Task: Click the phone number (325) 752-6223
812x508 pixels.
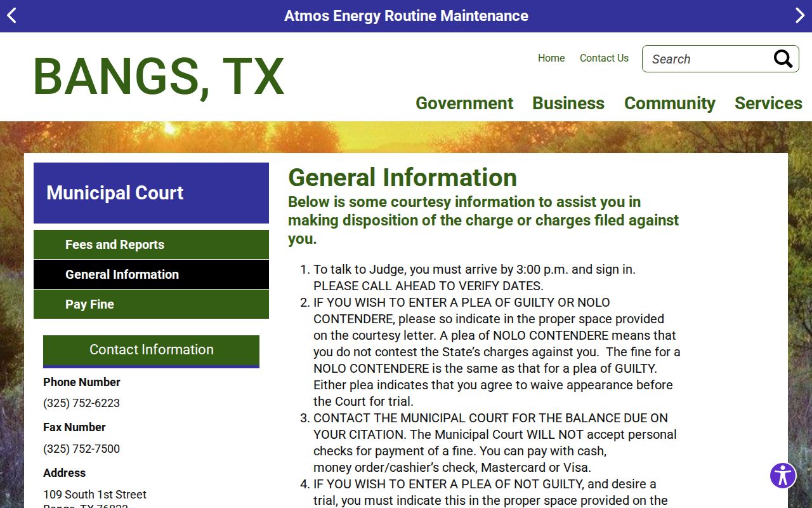Action: pos(81,403)
